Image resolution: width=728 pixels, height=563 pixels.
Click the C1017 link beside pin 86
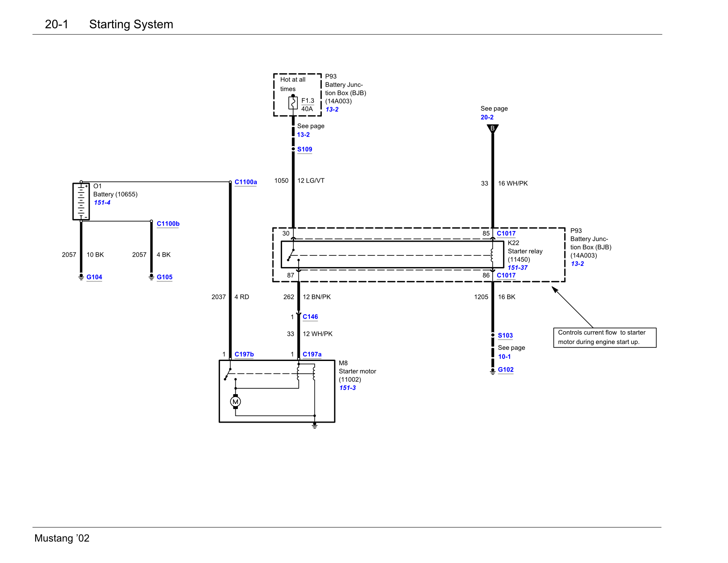click(506, 276)
